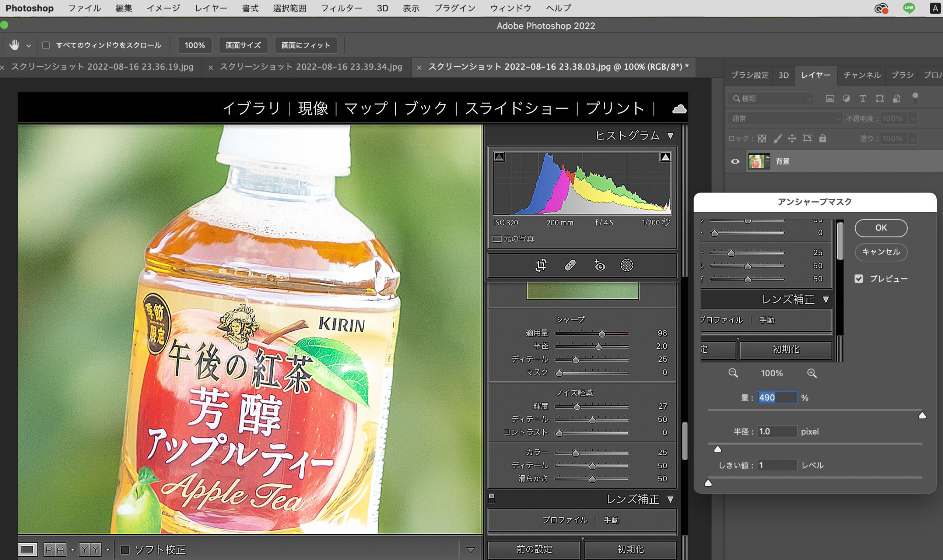Viewport: 943px width, 560px height.
Task: Zoom out with magnifier minus in Unsharp Mask
Action: pyautogui.click(x=733, y=373)
